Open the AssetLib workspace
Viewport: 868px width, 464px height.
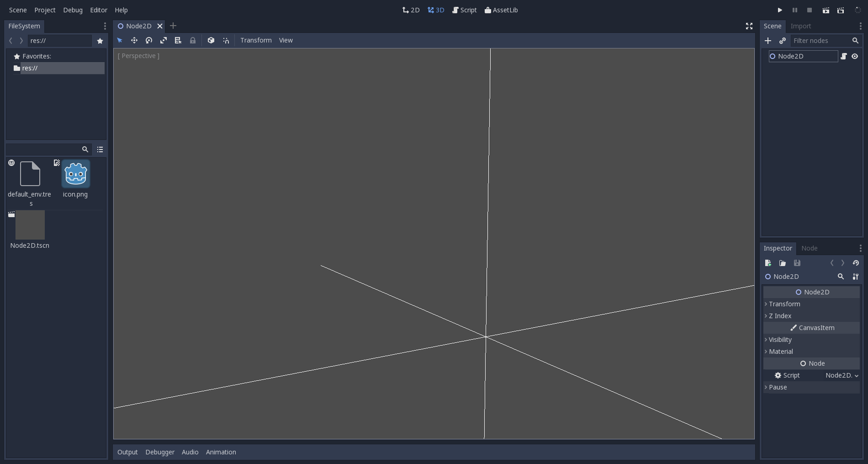[x=501, y=10]
